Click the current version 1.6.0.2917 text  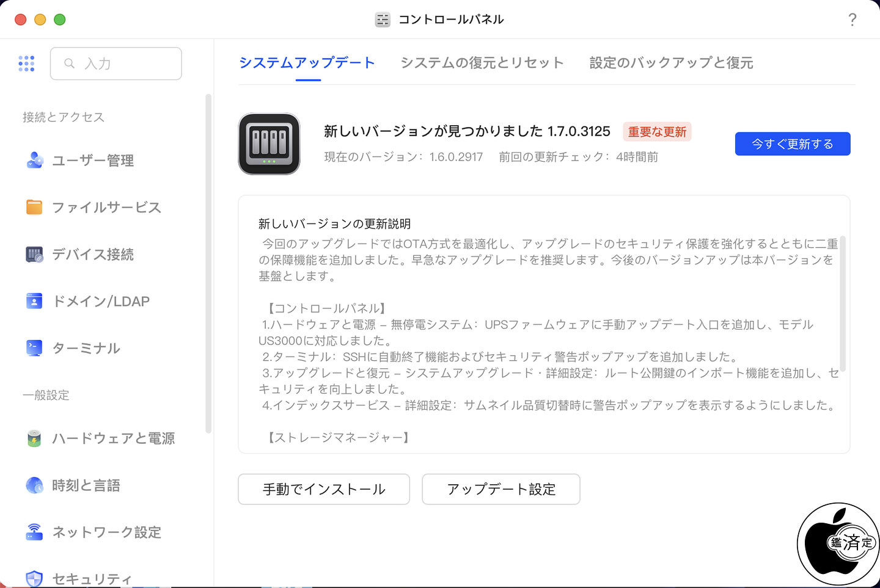coord(403,157)
